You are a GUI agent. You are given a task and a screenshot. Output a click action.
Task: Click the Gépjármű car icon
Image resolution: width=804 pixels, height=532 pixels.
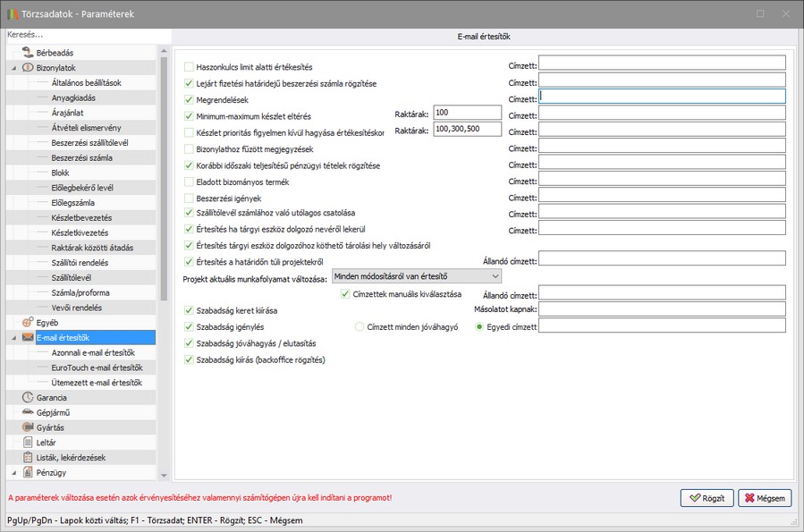pyautogui.click(x=28, y=412)
